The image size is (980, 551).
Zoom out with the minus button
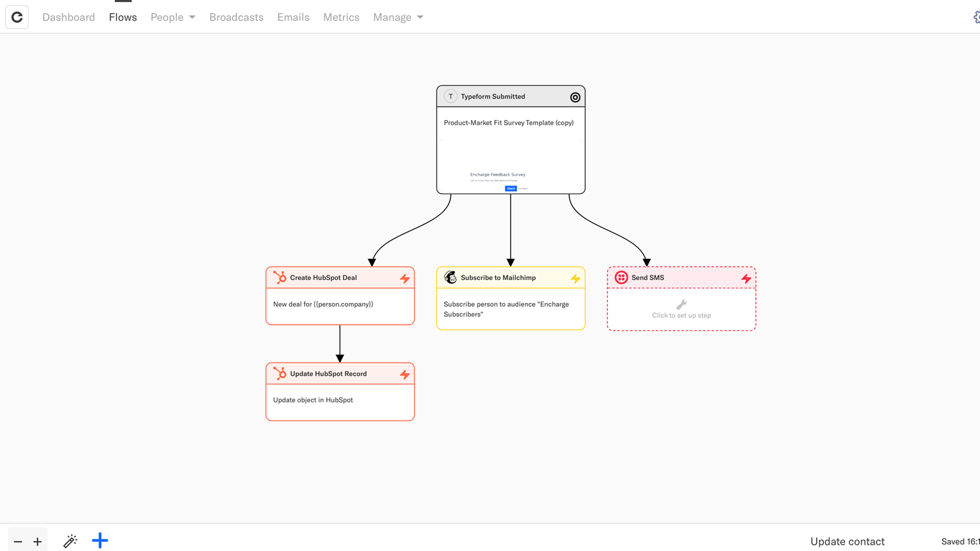coord(18,542)
